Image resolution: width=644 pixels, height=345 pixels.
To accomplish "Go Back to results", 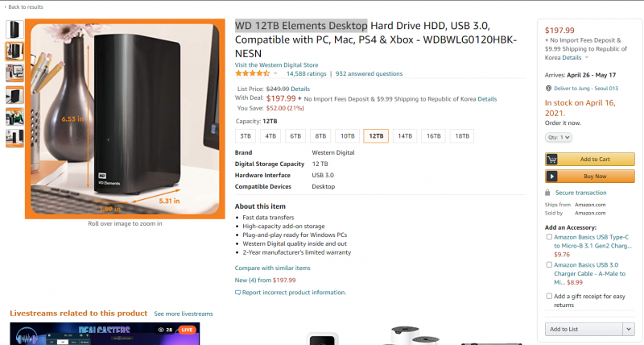I will pyautogui.click(x=24, y=6).
